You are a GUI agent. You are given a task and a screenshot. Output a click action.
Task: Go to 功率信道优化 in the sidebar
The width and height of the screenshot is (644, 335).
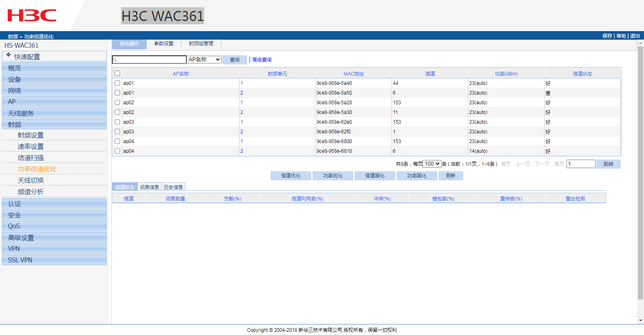pos(37,169)
